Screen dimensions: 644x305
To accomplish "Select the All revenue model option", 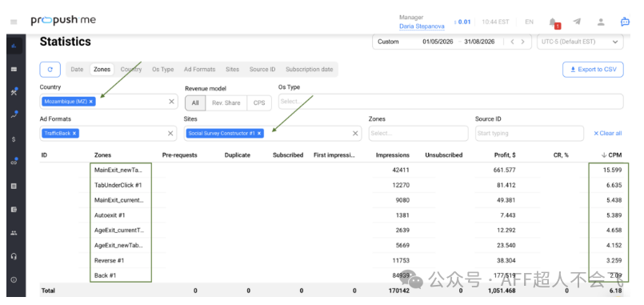I will coord(195,102).
